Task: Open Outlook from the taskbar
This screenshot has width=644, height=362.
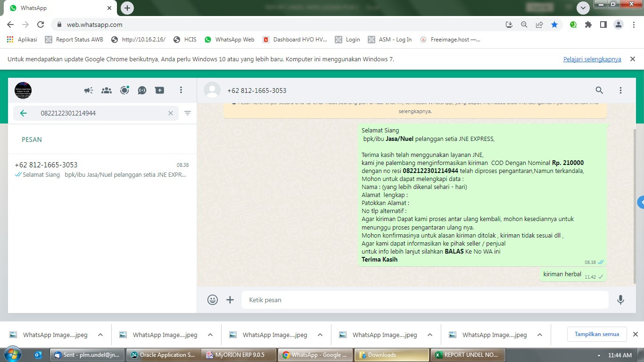Action: pyautogui.click(x=39, y=355)
